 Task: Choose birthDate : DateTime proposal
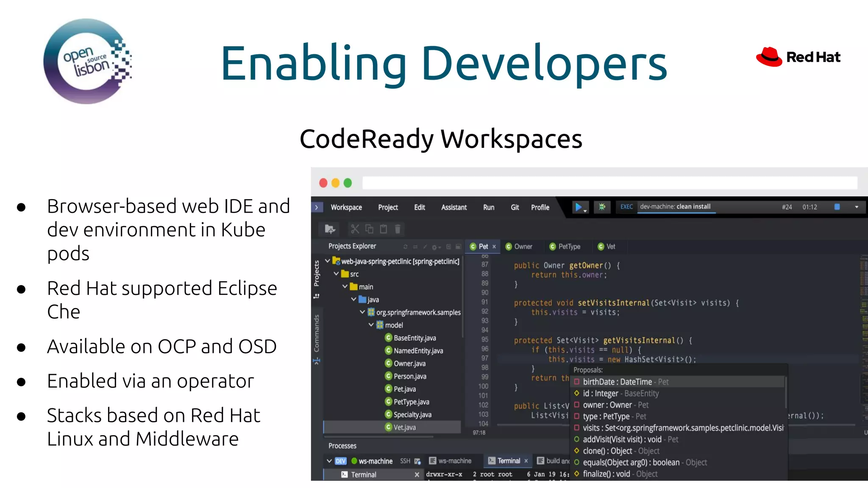pyautogui.click(x=678, y=382)
